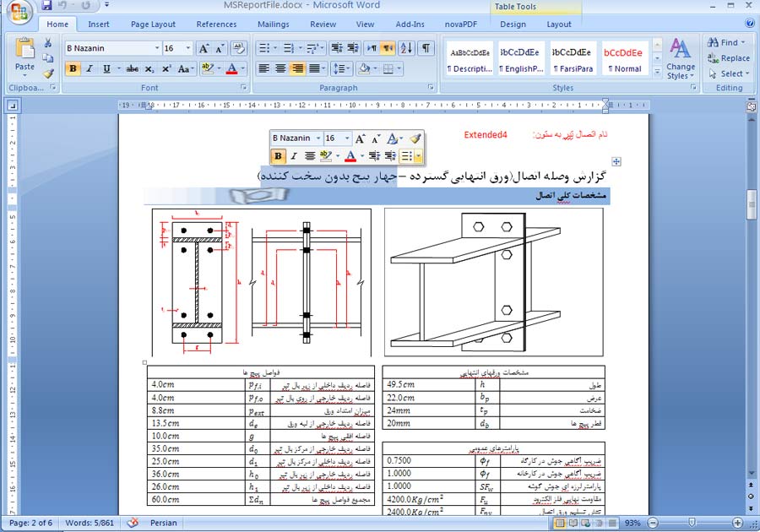Adjust the zoom slider in the status bar
Viewport: 760px width, 532px height.
(x=692, y=524)
